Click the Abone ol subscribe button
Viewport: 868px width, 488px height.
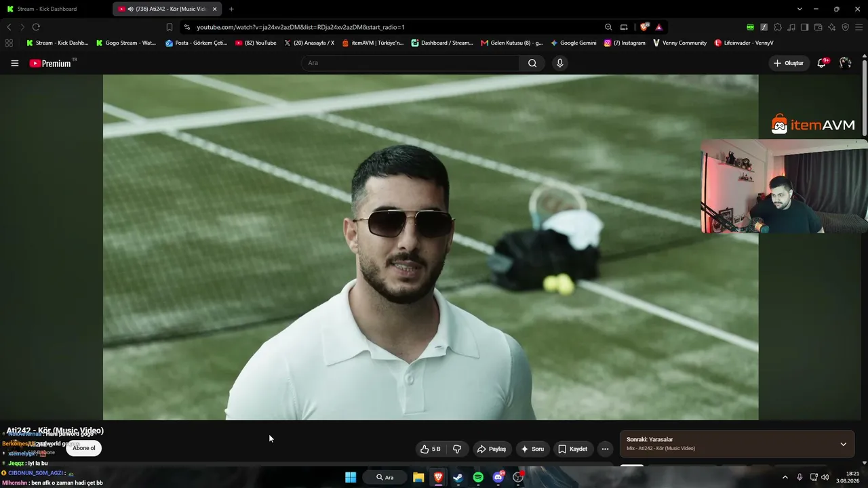[x=84, y=448]
